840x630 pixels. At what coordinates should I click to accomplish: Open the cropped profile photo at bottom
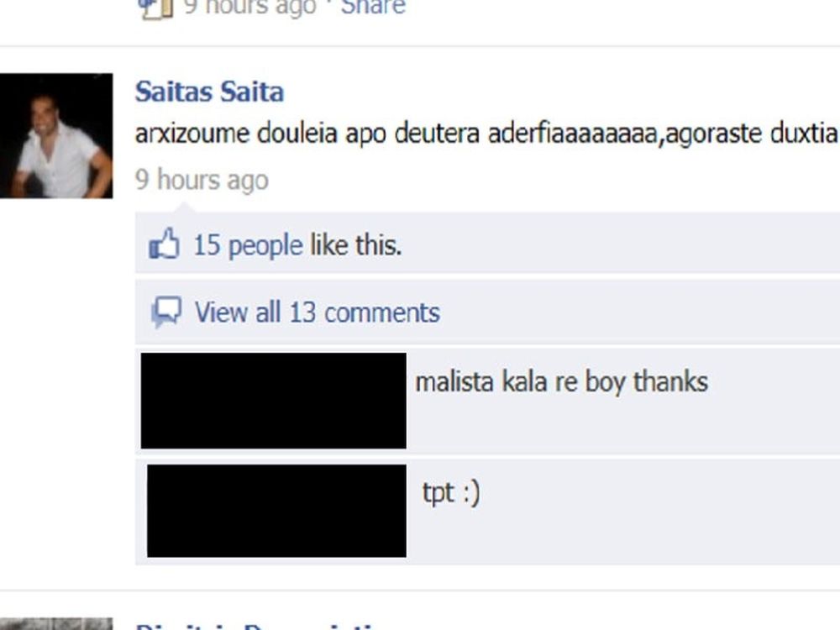tap(56, 624)
